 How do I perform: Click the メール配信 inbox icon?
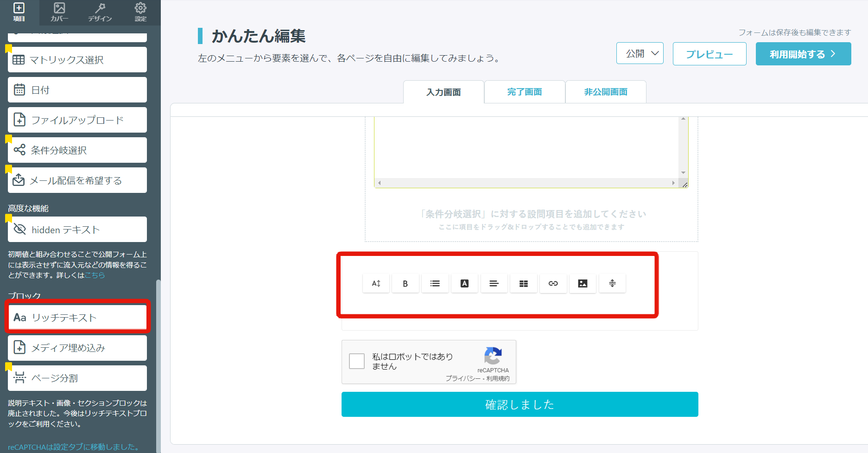coord(19,180)
